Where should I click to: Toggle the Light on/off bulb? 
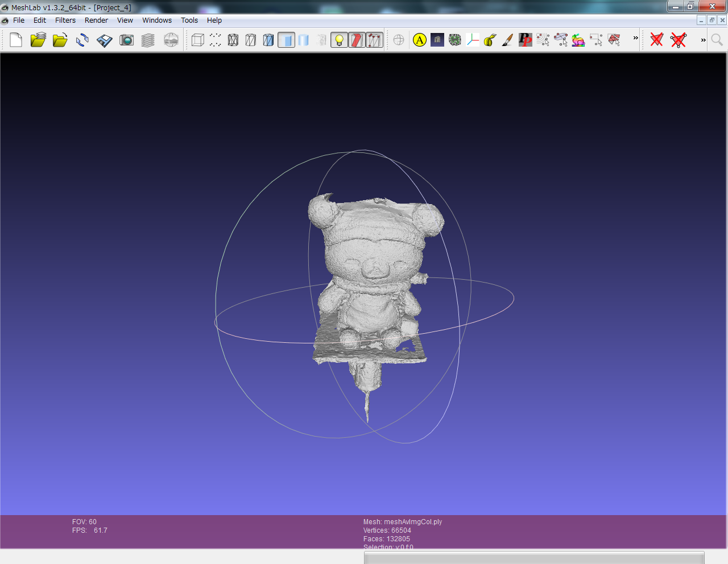[339, 40]
